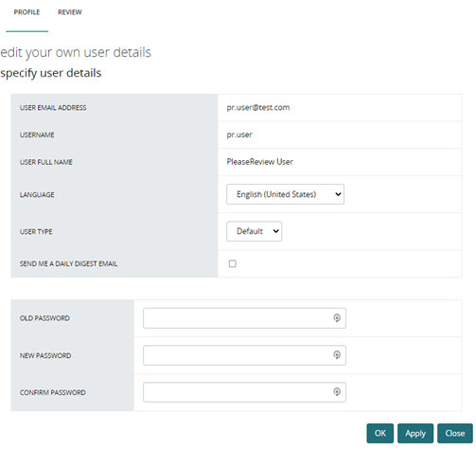This screenshot has height=450, width=476.
Task: Dismiss the dialog with the Close button
Action: [455, 433]
